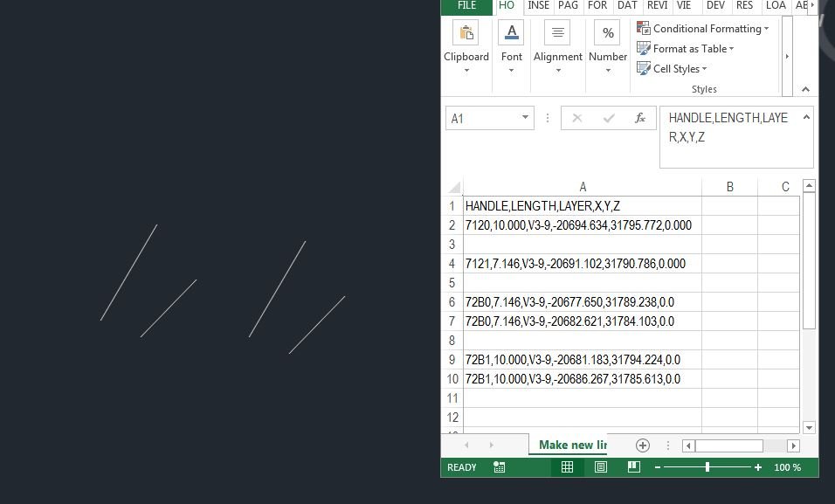Open the INSERT ribbon tab

click(538, 6)
